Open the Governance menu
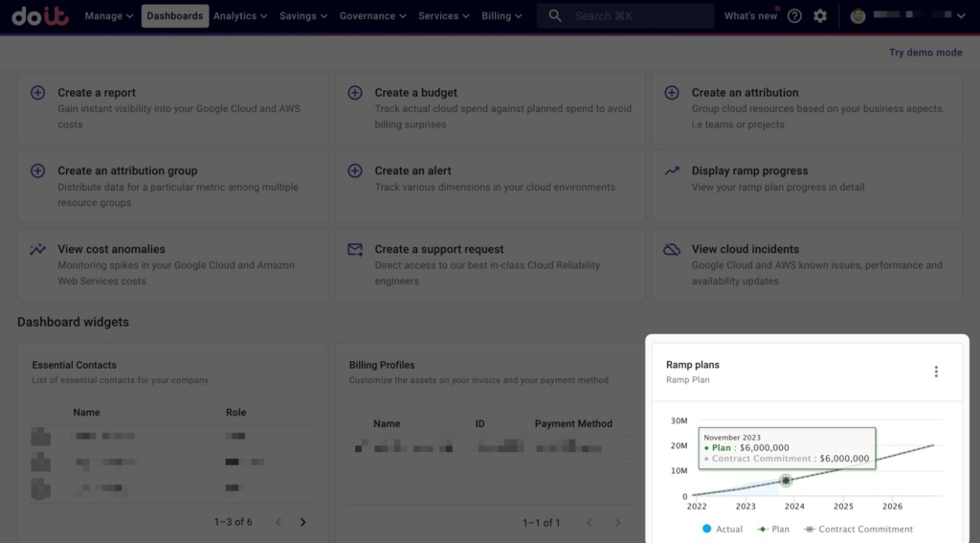This screenshot has width=980, height=543. tap(373, 16)
